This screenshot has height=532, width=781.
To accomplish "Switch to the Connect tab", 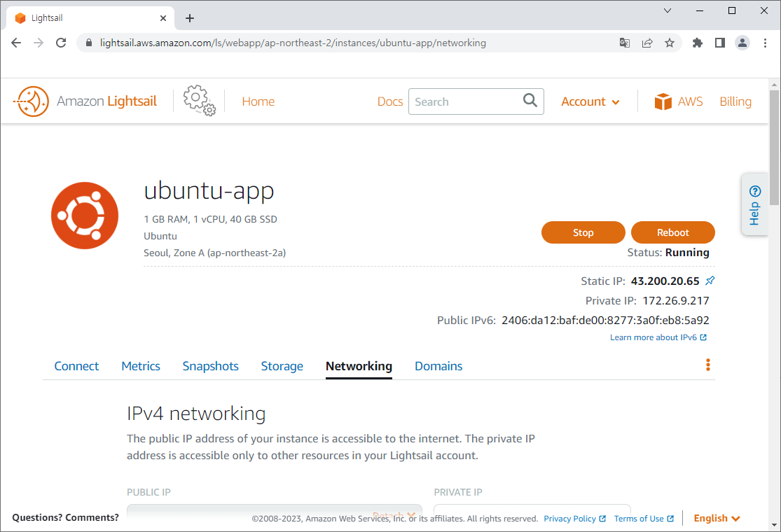I will point(76,366).
